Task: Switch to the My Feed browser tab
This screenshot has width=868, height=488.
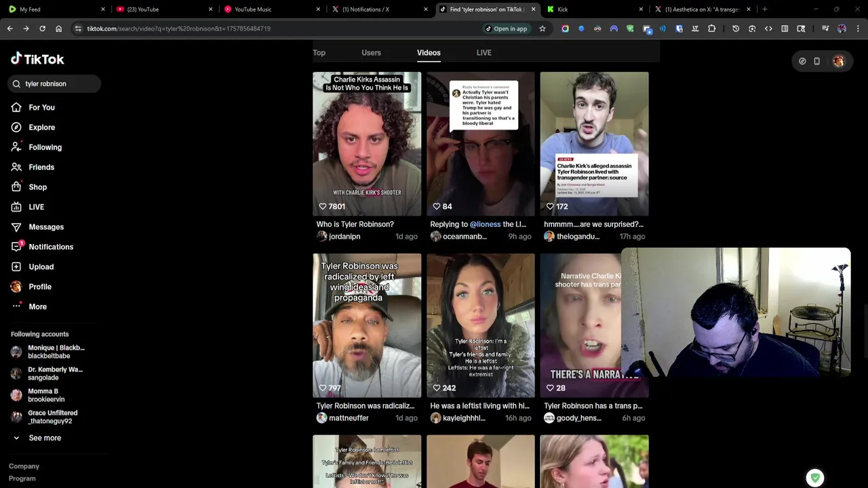Action: [56, 9]
